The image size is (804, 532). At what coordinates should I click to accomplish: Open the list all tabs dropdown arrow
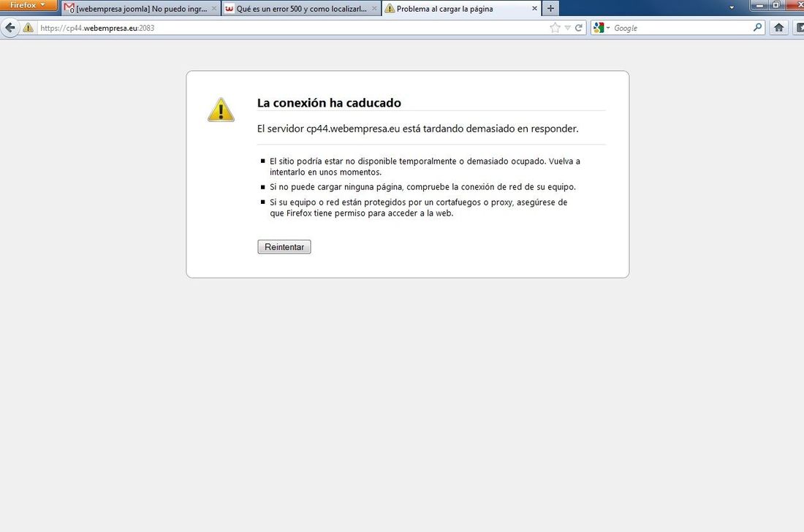coord(731,8)
